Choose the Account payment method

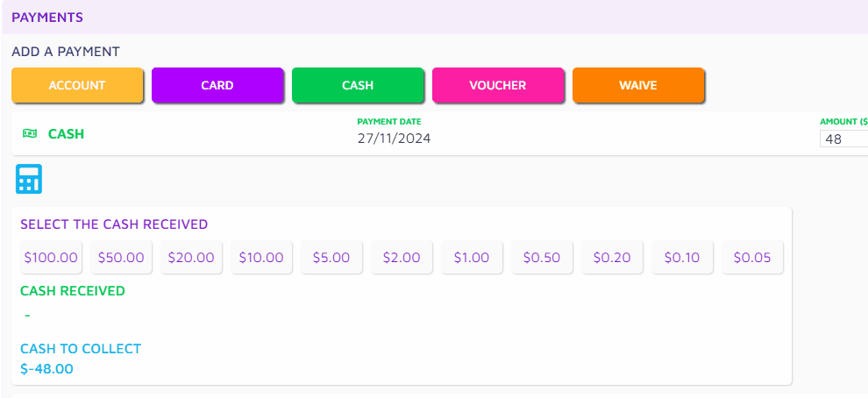click(77, 86)
